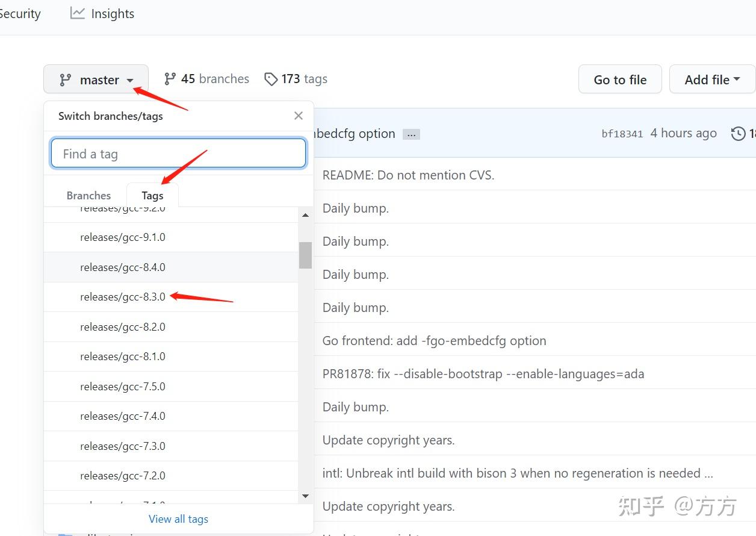Select tag releases/gcc-9.1.0
756x536 pixels.
click(171, 237)
